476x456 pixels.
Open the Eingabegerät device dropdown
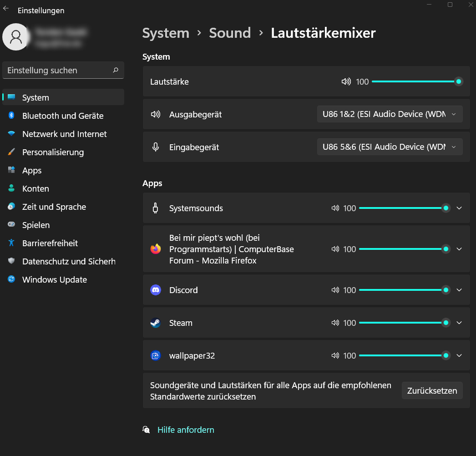(390, 147)
